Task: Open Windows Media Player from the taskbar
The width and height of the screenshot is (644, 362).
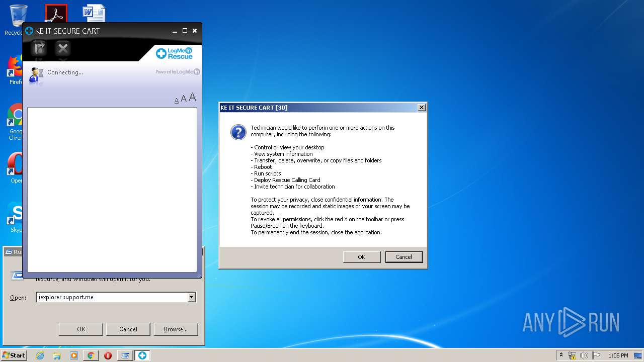Action: click(74, 355)
